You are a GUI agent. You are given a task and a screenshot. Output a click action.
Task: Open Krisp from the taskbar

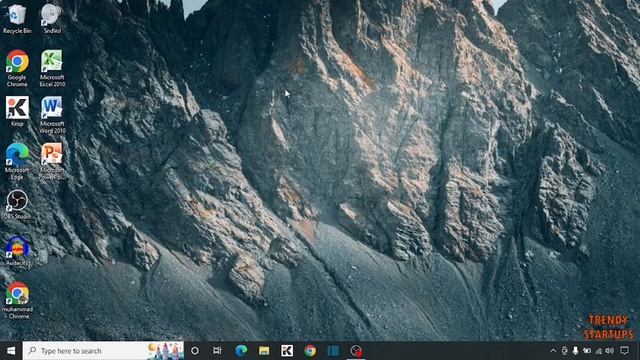coord(287,351)
